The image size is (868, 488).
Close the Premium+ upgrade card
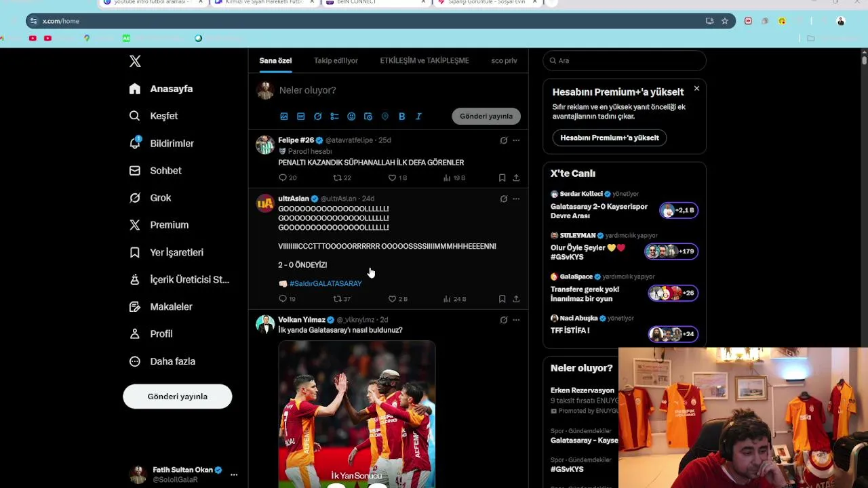[x=696, y=88]
